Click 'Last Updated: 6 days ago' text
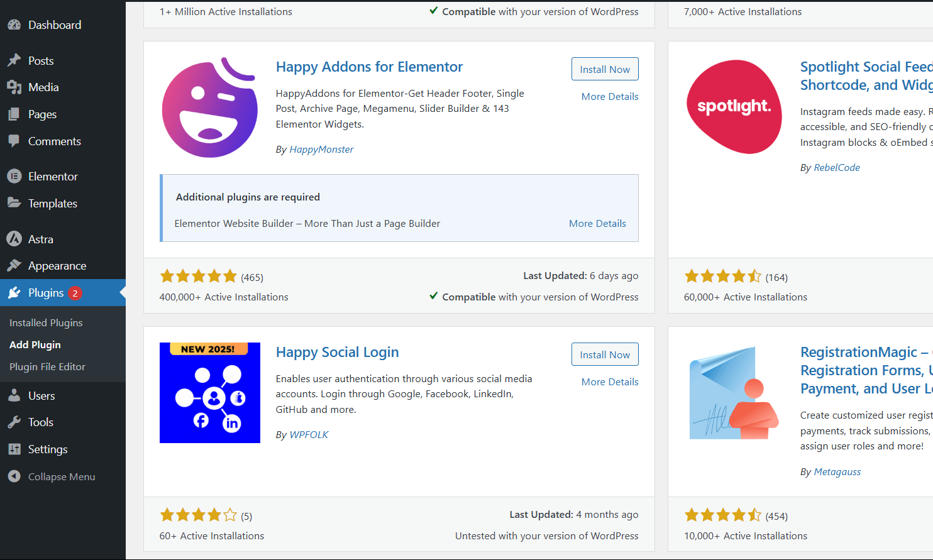The height and width of the screenshot is (560, 933). (581, 275)
